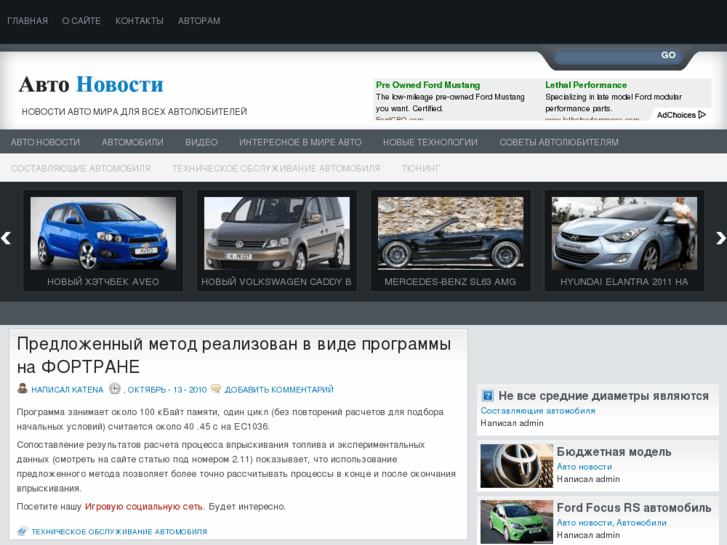This screenshot has width=727, height=545.
Task: Click the blue Chevrolet Aveo thumbnail
Action: [x=103, y=233]
